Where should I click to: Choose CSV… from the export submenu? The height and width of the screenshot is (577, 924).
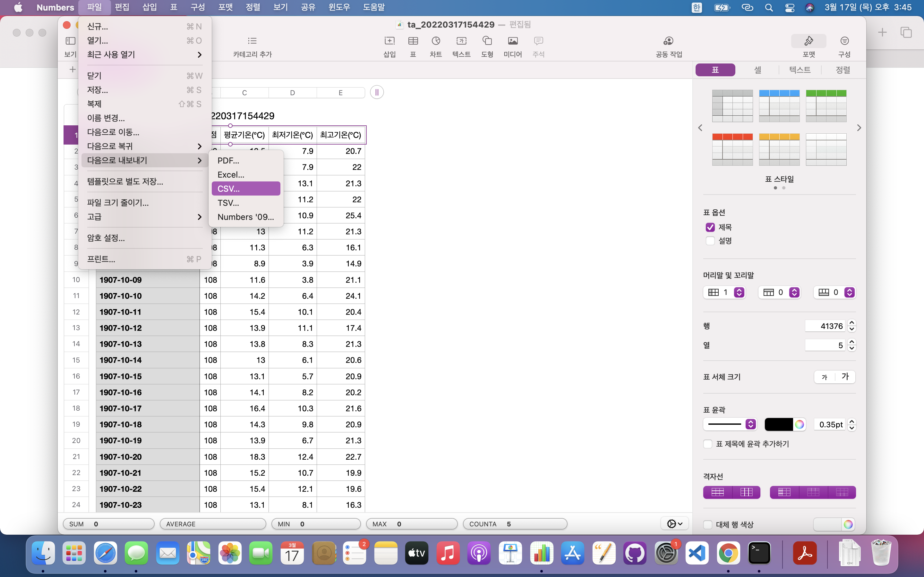245,188
